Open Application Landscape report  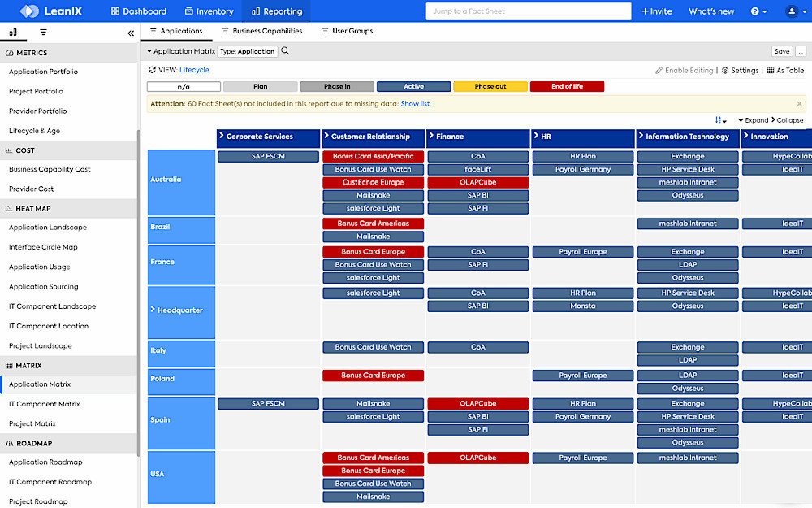48,227
